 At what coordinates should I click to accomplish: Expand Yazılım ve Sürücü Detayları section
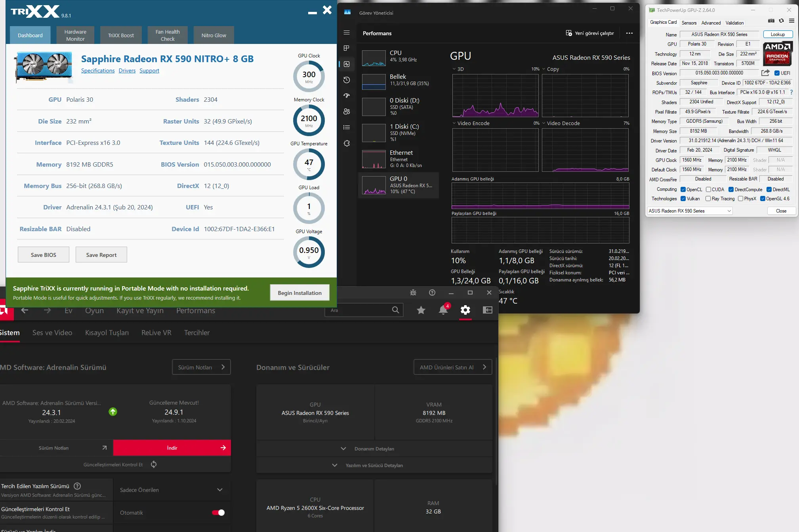tap(374, 465)
